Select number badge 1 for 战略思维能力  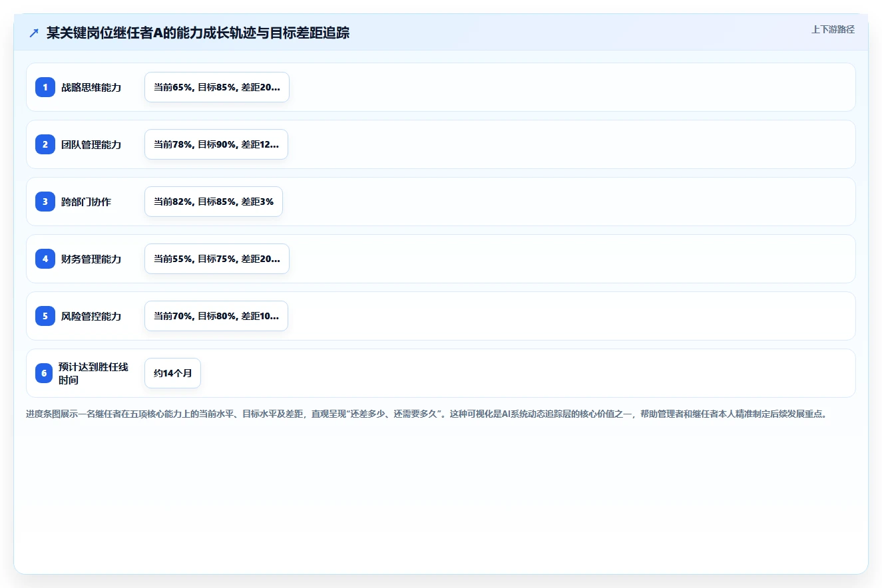point(45,87)
